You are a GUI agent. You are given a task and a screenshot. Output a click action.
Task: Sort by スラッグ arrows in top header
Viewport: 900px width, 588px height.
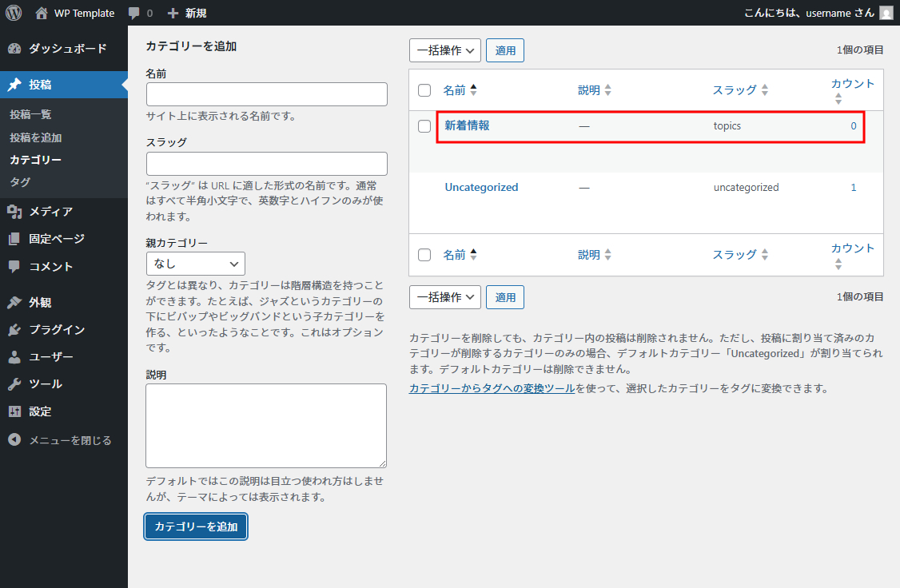pos(765,90)
